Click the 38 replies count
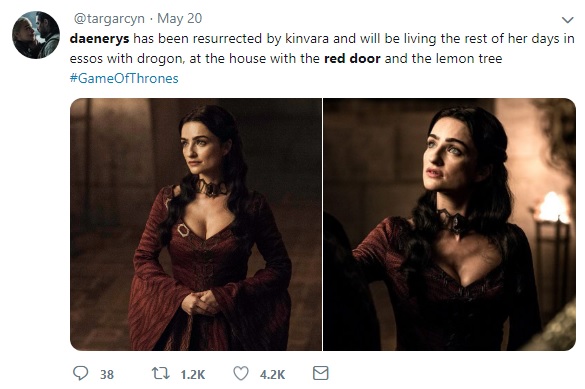 point(107,374)
